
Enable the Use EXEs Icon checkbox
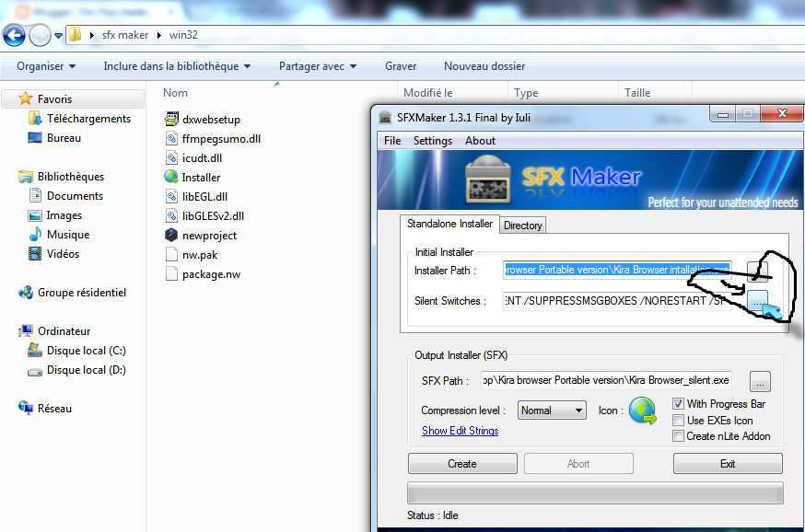point(678,420)
